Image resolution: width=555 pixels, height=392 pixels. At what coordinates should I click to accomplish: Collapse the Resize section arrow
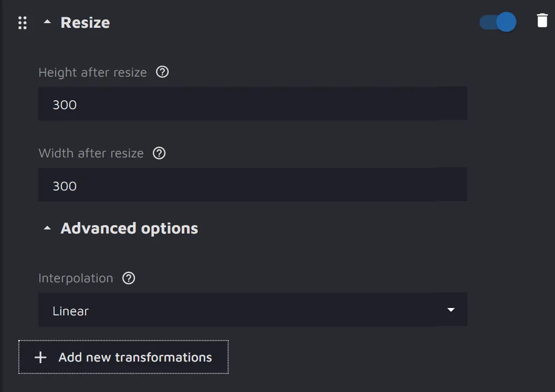pos(48,23)
